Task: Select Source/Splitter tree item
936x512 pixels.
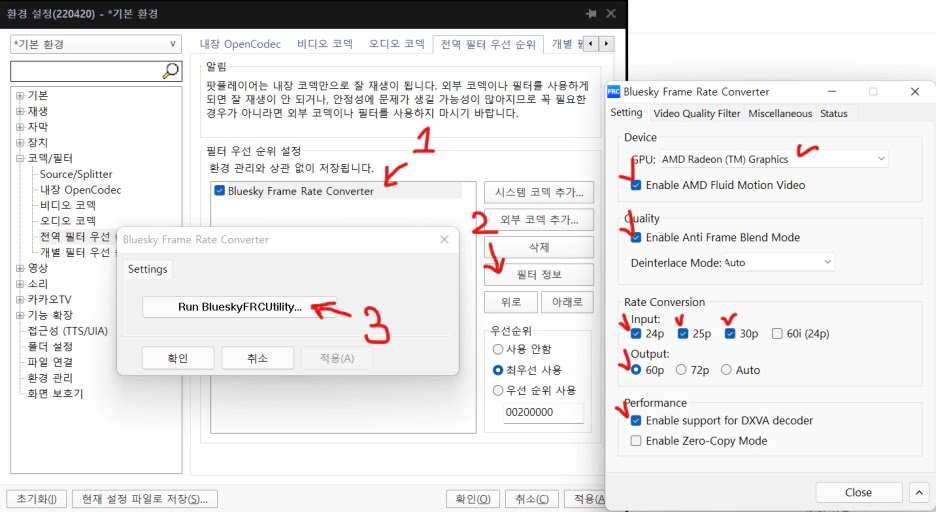Action: (x=76, y=174)
